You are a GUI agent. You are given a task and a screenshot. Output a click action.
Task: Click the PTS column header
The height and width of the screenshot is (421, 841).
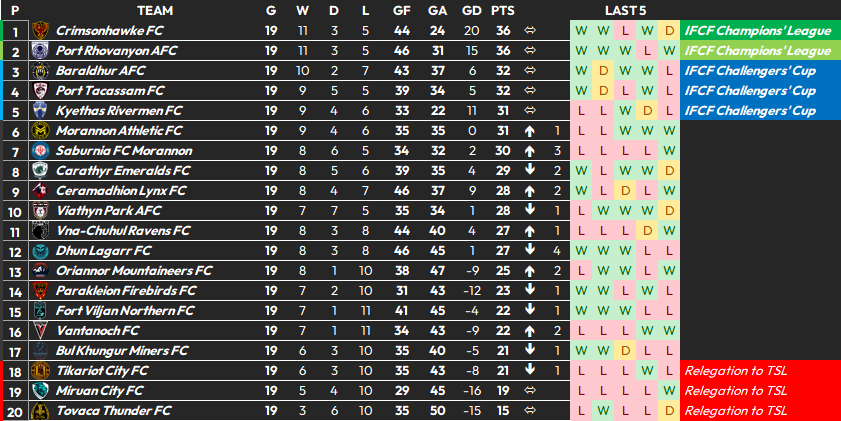(x=503, y=11)
